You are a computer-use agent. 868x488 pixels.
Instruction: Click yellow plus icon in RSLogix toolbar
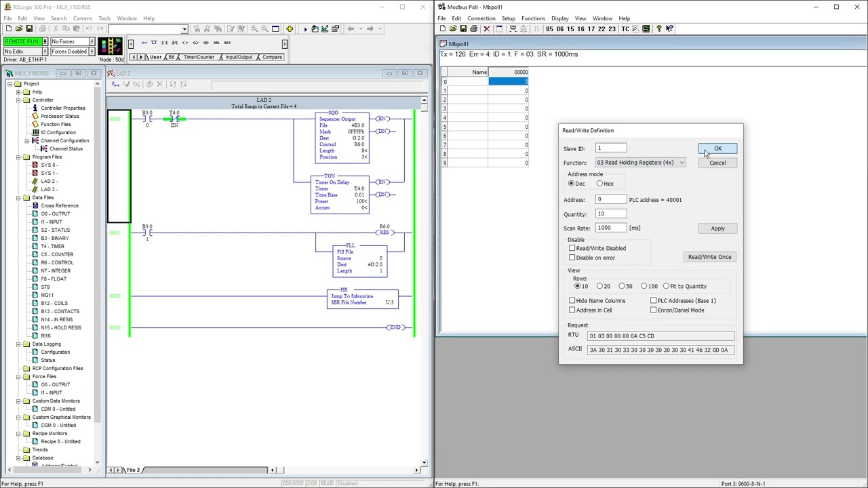pos(290,28)
